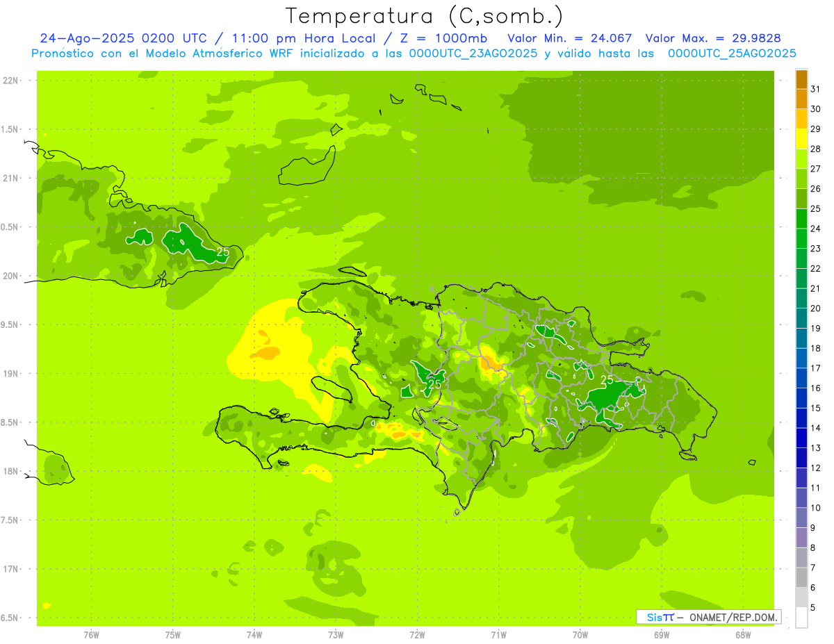Screen dimensions: 834x644
Task: Click the "75W" longitude axis label
Action: 172,635
